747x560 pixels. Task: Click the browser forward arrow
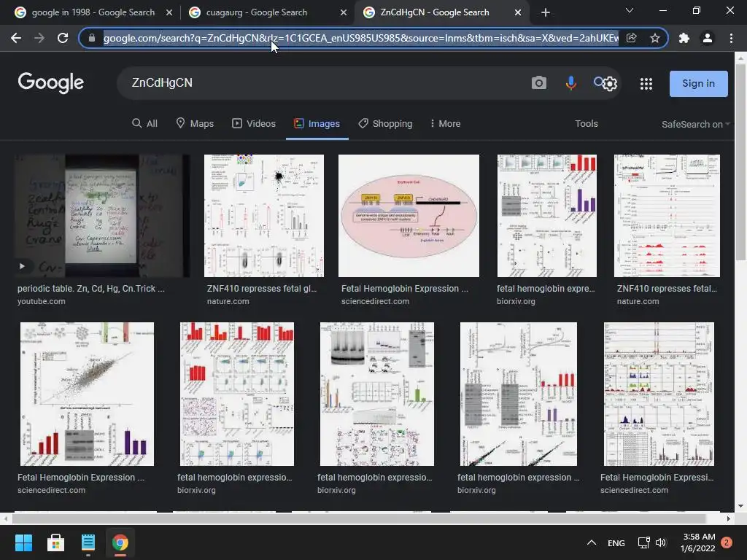[x=39, y=38]
